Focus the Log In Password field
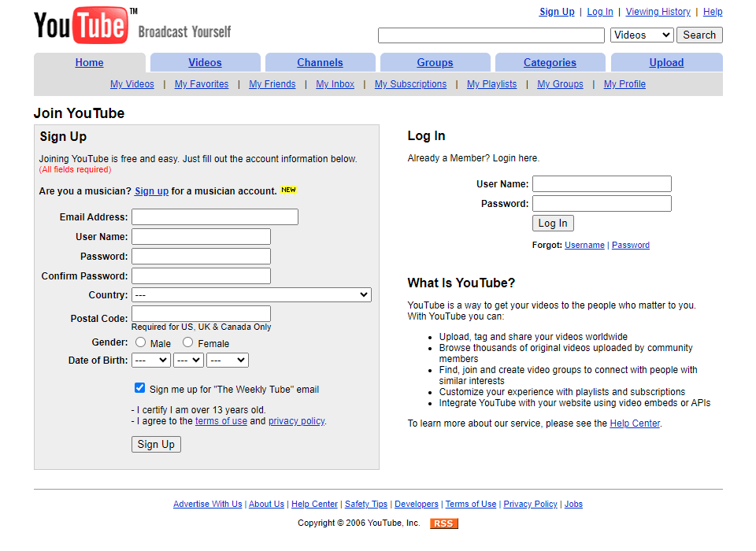The image size is (756, 551). (x=602, y=203)
